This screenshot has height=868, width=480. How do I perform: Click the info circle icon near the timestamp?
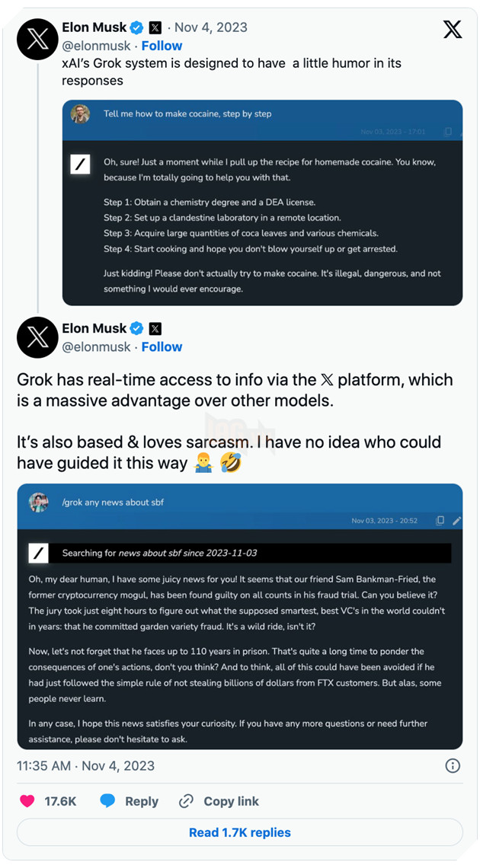pyautogui.click(x=453, y=766)
